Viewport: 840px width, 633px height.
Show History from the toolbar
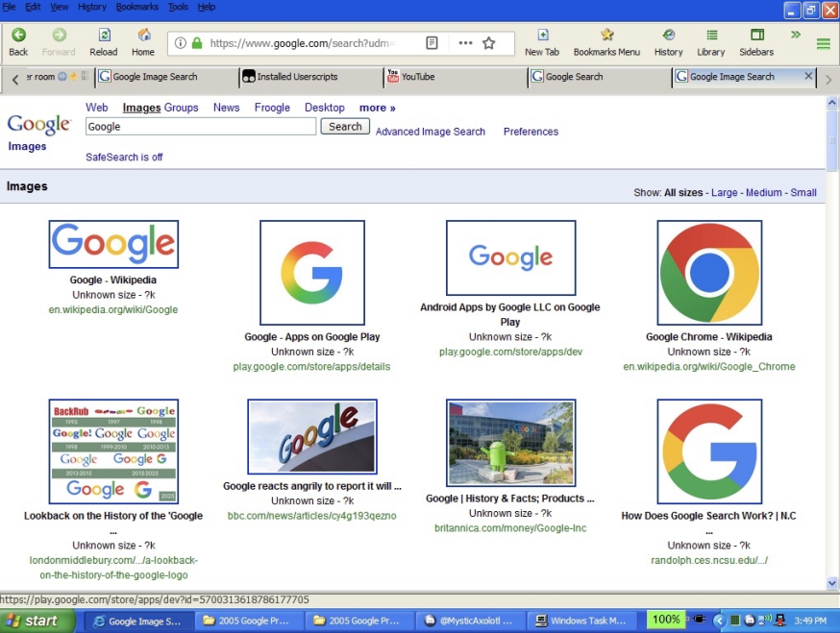point(668,42)
